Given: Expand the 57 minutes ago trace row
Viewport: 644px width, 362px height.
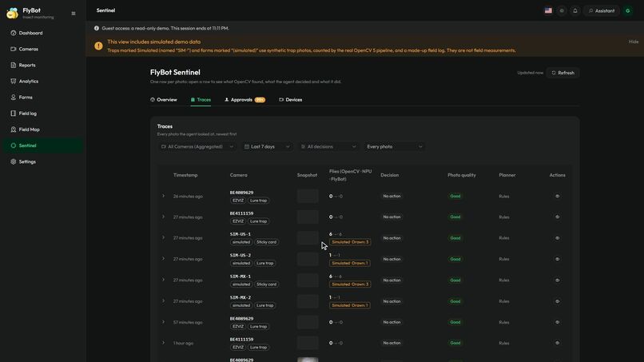Looking at the screenshot, I should pos(164,322).
